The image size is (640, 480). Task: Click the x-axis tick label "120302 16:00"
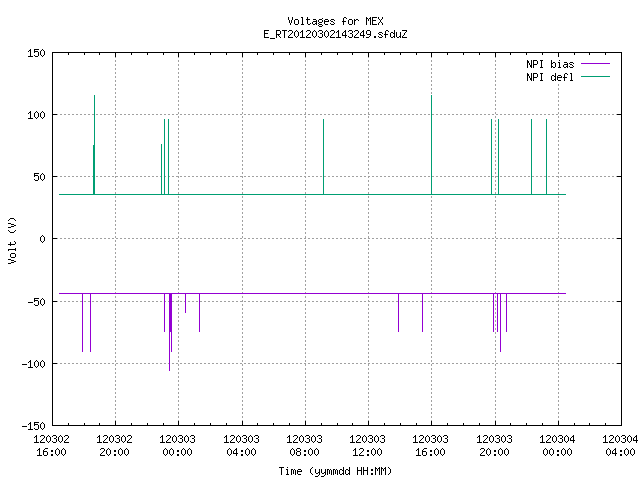coord(51,446)
